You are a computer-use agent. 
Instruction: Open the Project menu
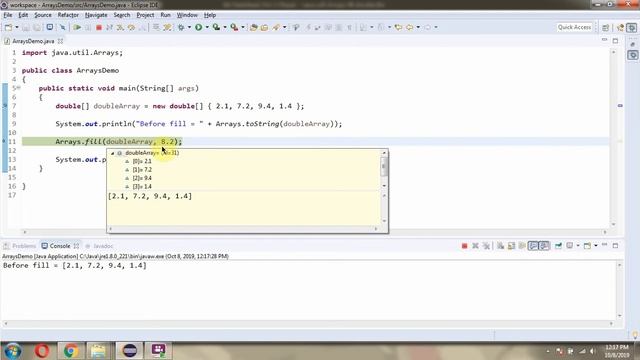pos(145,15)
